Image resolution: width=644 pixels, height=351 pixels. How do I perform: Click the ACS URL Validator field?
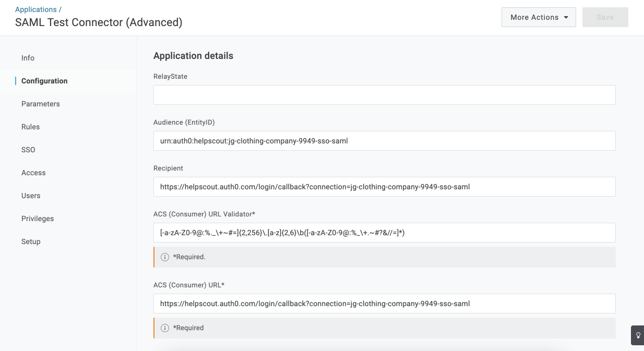pos(384,233)
